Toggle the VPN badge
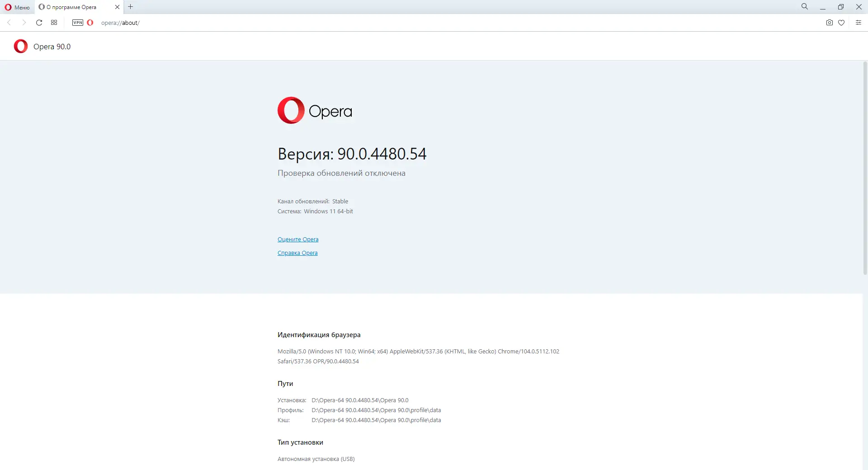 78,23
